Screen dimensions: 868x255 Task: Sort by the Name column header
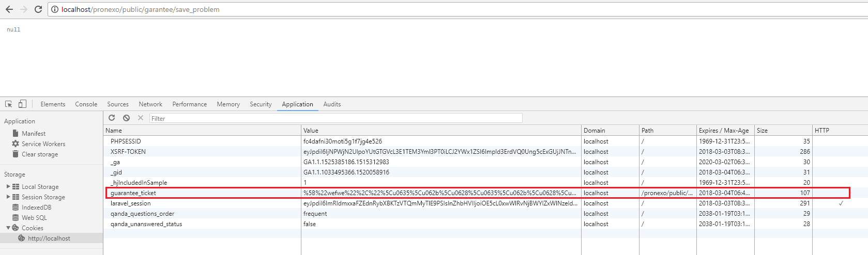(202, 131)
